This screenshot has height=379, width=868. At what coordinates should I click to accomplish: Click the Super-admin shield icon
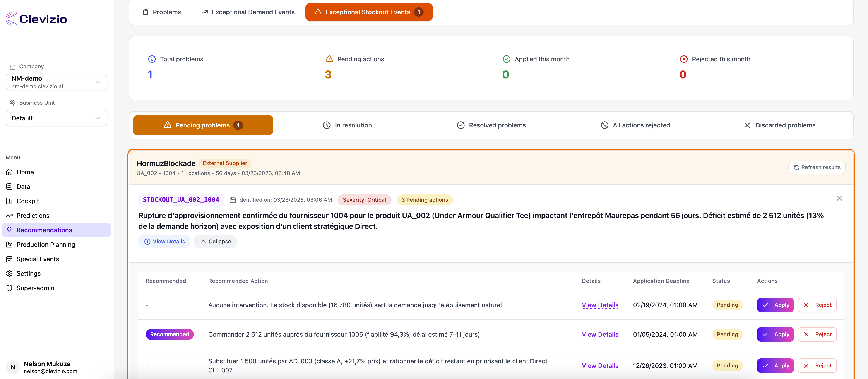click(x=10, y=288)
